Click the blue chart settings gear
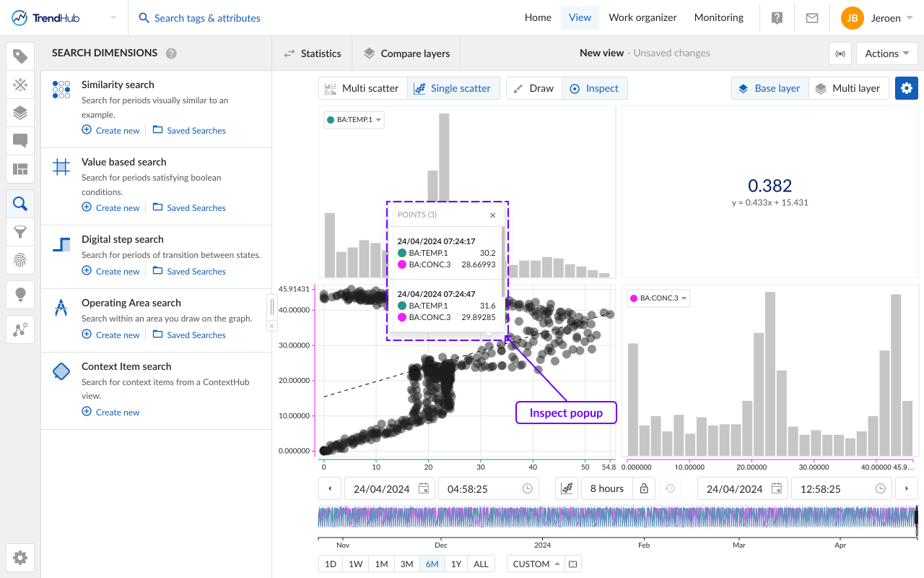Image resolution: width=924 pixels, height=578 pixels. point(907,88)
